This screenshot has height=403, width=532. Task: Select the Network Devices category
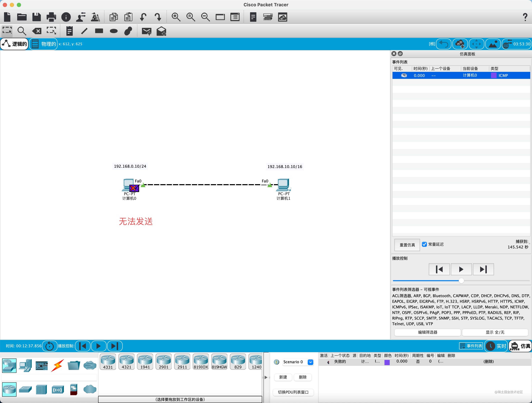(9, 366)
